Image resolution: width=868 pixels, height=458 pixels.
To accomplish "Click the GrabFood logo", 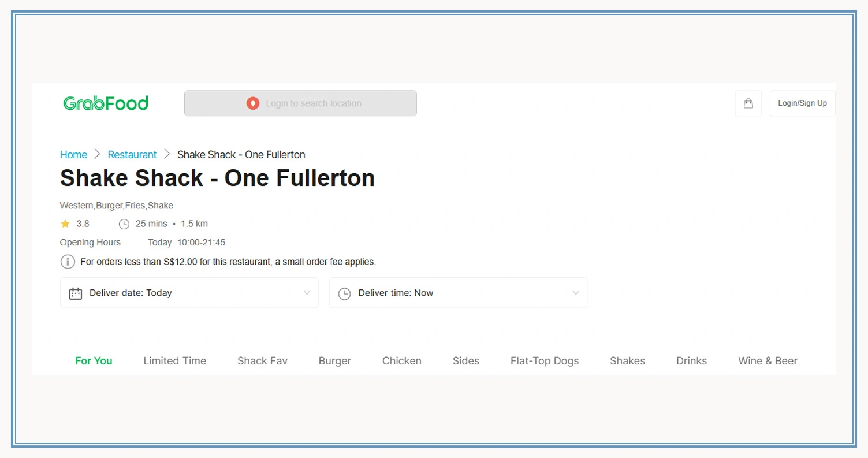I will 106,103.
